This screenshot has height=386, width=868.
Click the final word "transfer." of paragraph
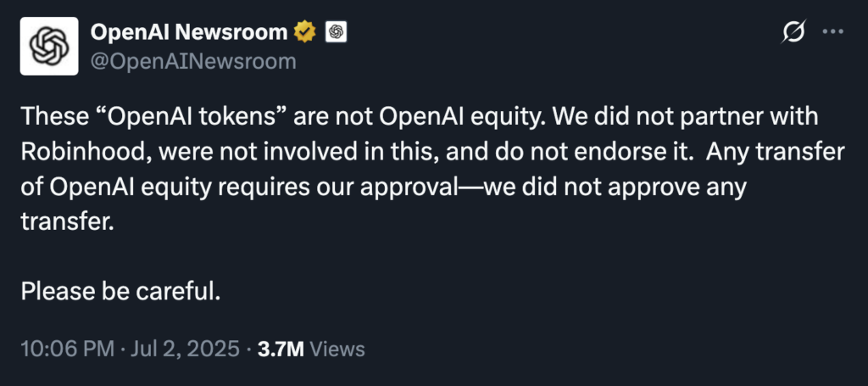pyautogui.click(x=67, y=221)
